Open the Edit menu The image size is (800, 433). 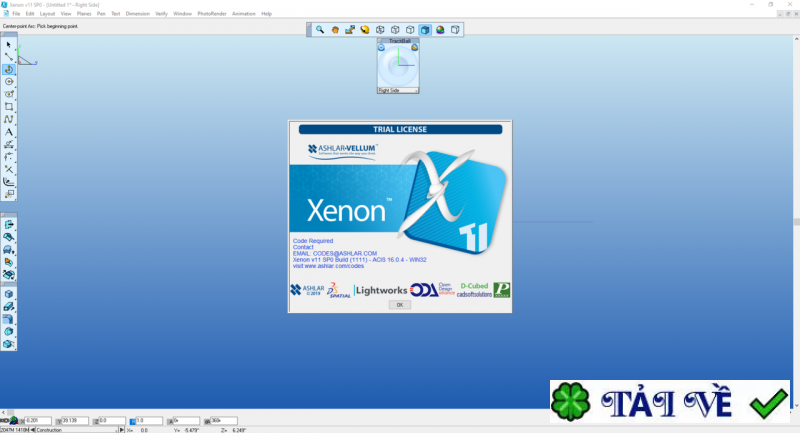pos(30,14)
